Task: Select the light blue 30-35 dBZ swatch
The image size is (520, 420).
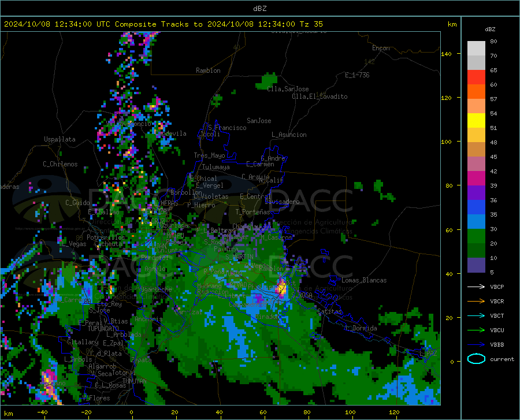Action: click(x=476, y=222)
